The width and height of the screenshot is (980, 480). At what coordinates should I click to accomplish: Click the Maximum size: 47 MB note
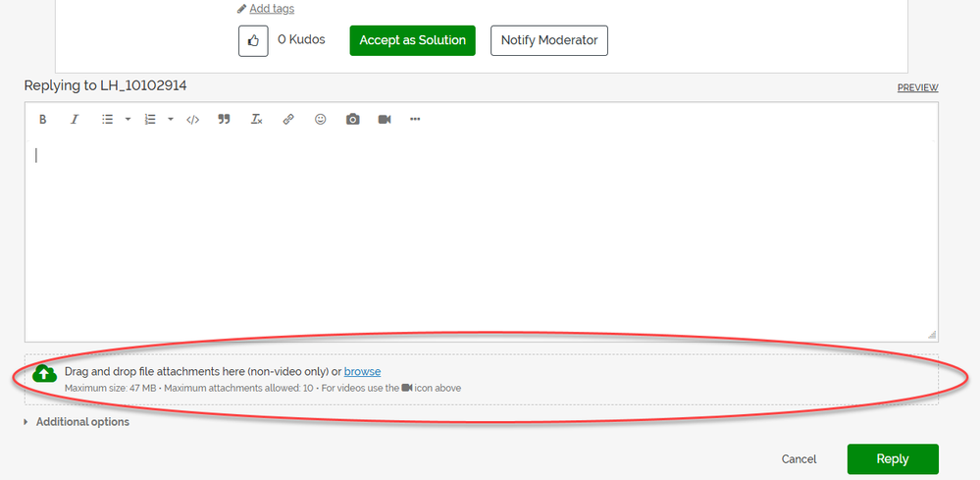click(110, 388)
